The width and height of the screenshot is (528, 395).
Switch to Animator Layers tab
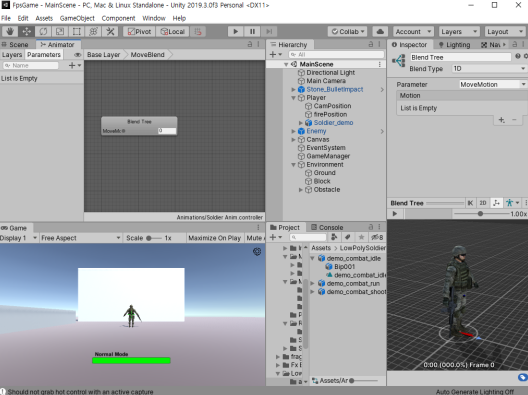[12, 55]
